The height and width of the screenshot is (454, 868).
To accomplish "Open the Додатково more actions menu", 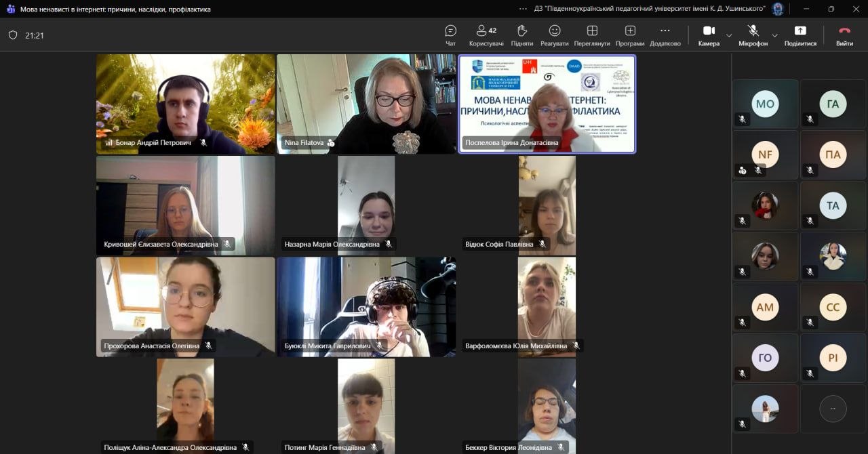I will (665, 35).
